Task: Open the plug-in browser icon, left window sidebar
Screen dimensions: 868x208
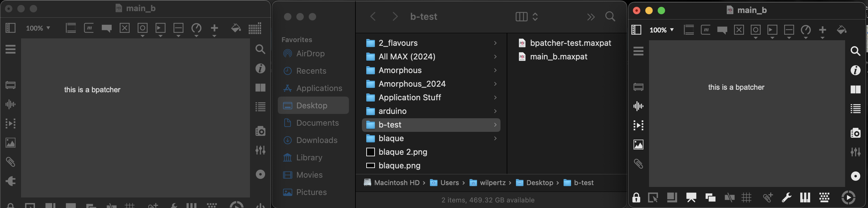Action: tap(11, 181)
